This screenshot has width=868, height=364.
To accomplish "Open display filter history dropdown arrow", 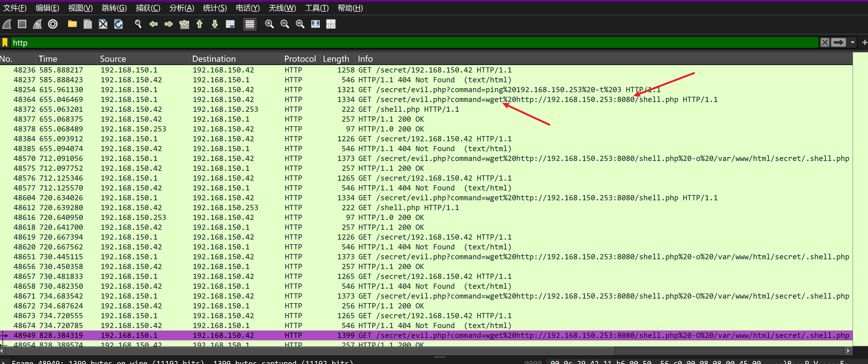I will pos(853,42).
